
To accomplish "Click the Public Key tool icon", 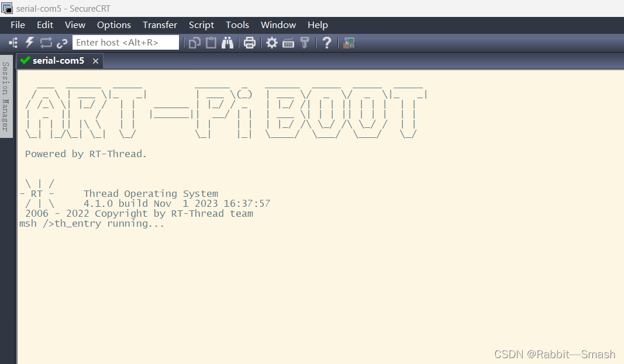I will 305,43.
